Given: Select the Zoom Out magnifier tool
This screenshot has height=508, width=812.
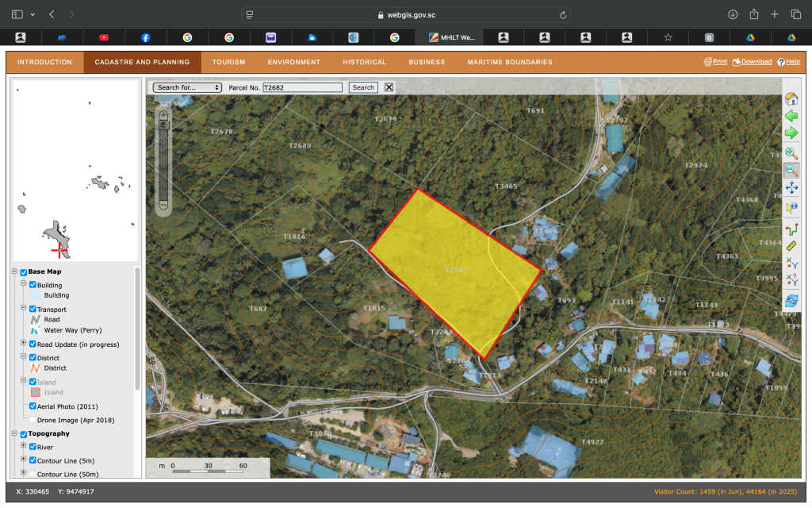Looking at the screenshot, I should click(791, 171).
